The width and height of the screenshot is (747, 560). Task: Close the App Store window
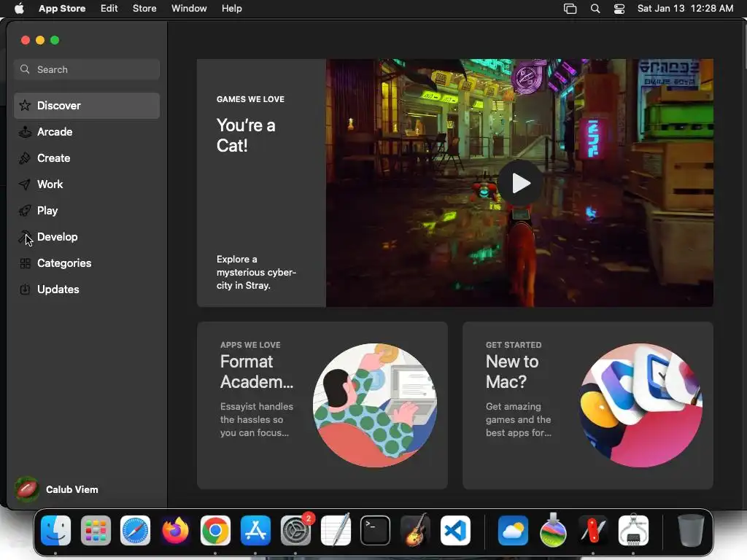(x=26, y=40)
